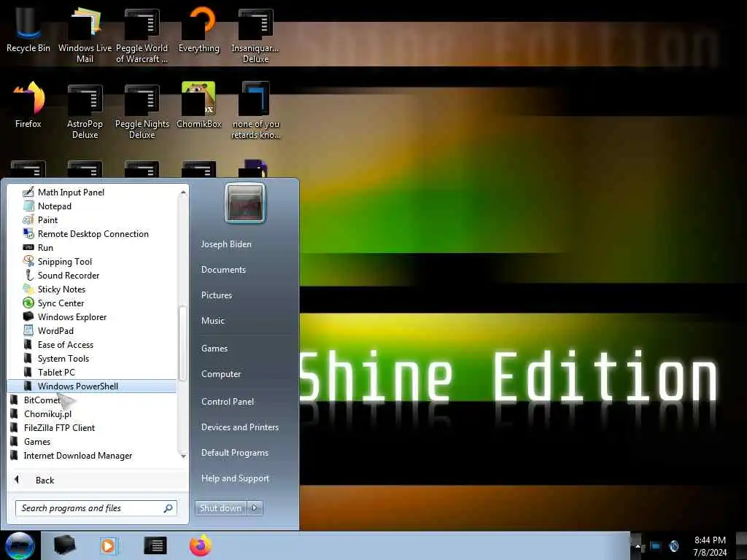Click the search magnifier icon

coord(169,508)
